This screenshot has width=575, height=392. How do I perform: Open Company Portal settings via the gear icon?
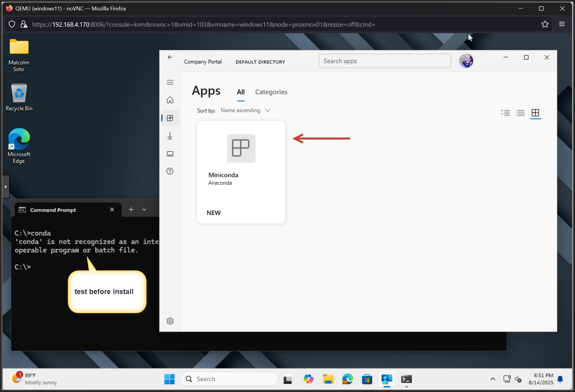tap(170, 321)
